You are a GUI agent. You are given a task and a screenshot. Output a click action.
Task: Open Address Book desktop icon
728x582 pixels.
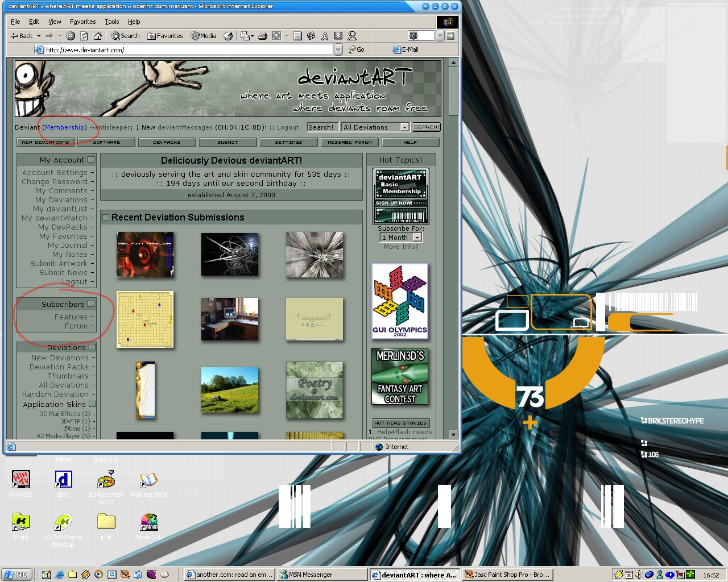149,484
